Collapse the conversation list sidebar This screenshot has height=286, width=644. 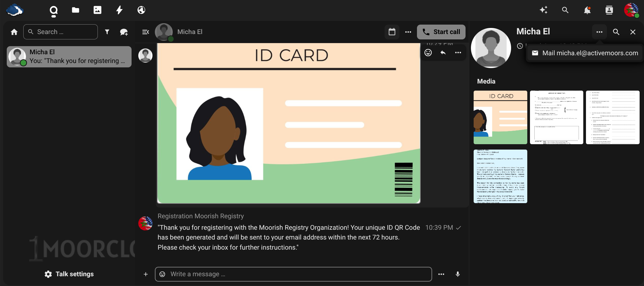[146, 32]
